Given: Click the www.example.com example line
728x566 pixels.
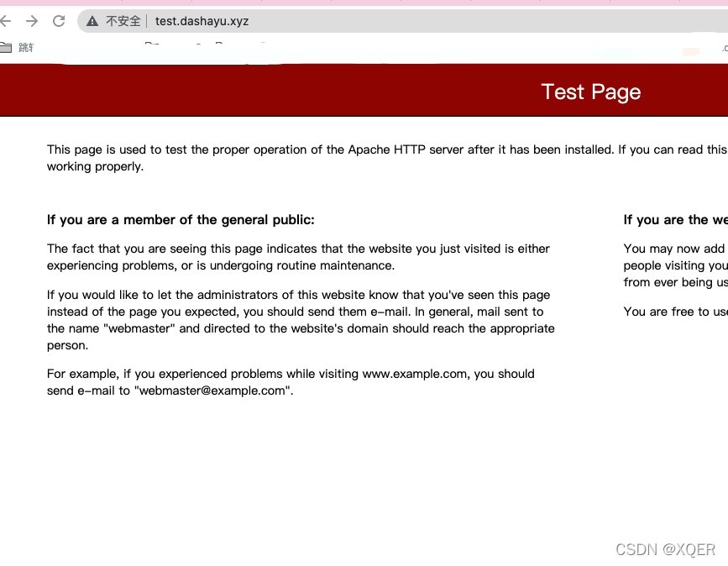Looking at the screenshot, I should click(x=291, y=374).
